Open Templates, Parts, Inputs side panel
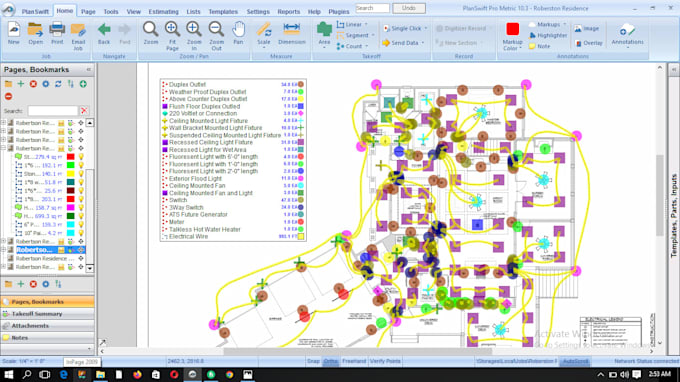 pos(674,216)
